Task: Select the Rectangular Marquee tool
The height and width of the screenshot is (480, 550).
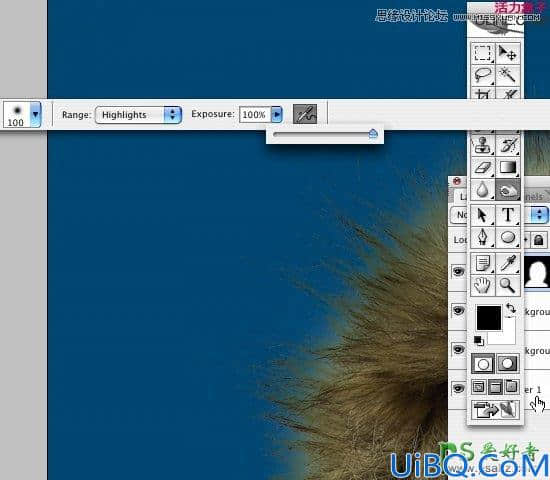Action: pos(483,53)
